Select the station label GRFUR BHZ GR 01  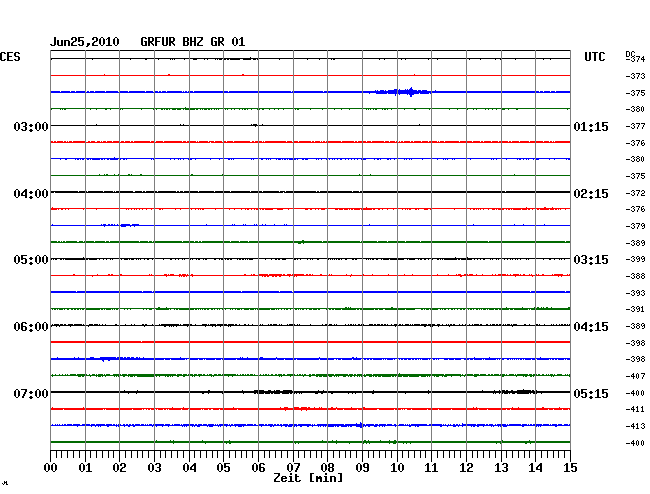pos(193,42)
